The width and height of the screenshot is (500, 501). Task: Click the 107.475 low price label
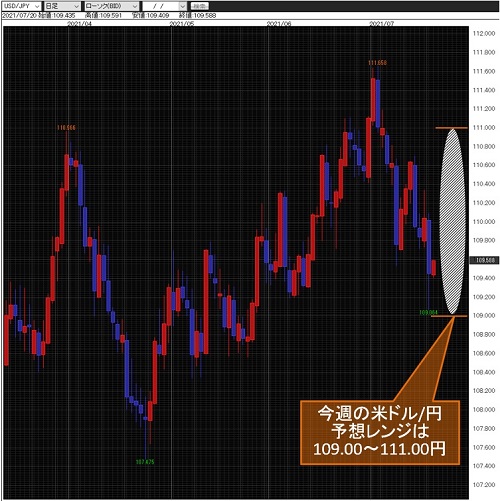(145, 462)
